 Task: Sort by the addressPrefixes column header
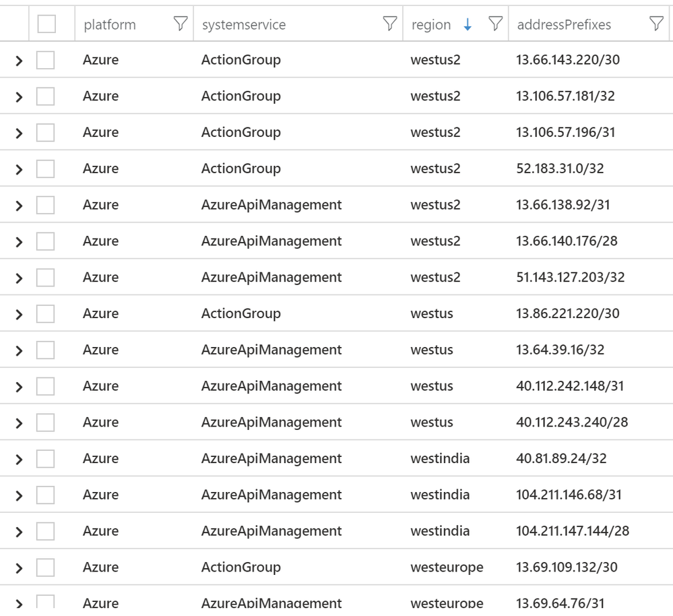pyautogui.click(x=564, y=24)
